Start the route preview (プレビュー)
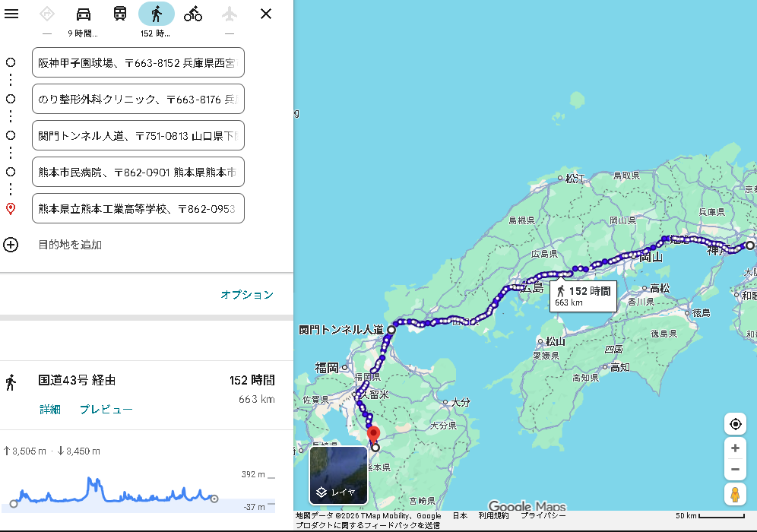The height and width of the screenshot is (532, 757). point(106,410)
